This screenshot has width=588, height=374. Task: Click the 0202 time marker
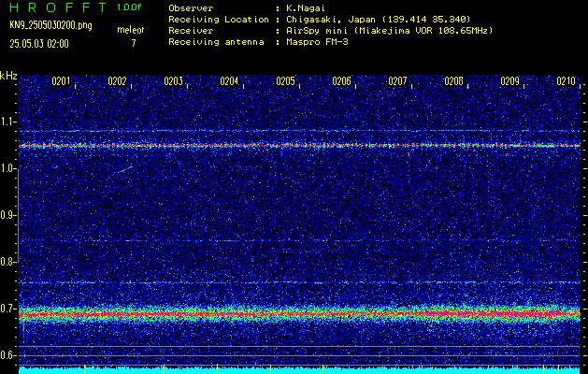pos(117,81)
